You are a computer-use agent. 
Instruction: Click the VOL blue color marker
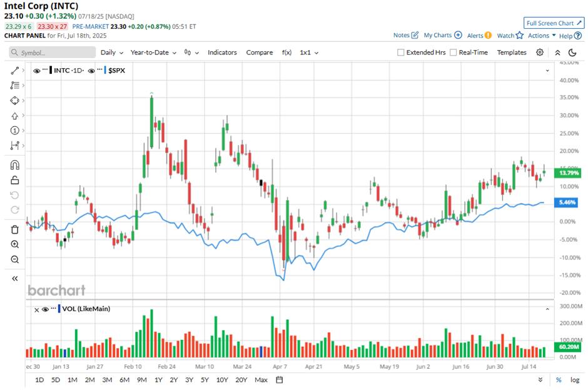click(x=59, y=309)
